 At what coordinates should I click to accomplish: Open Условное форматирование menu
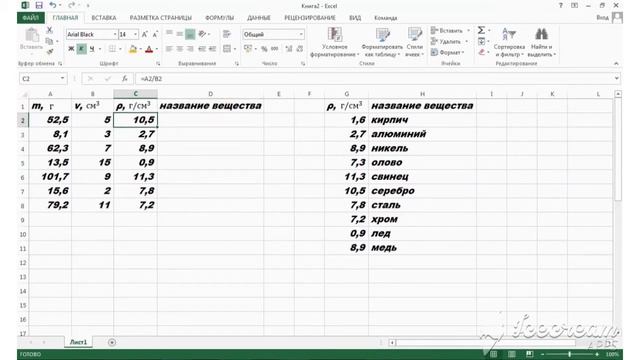coord(335,42)
